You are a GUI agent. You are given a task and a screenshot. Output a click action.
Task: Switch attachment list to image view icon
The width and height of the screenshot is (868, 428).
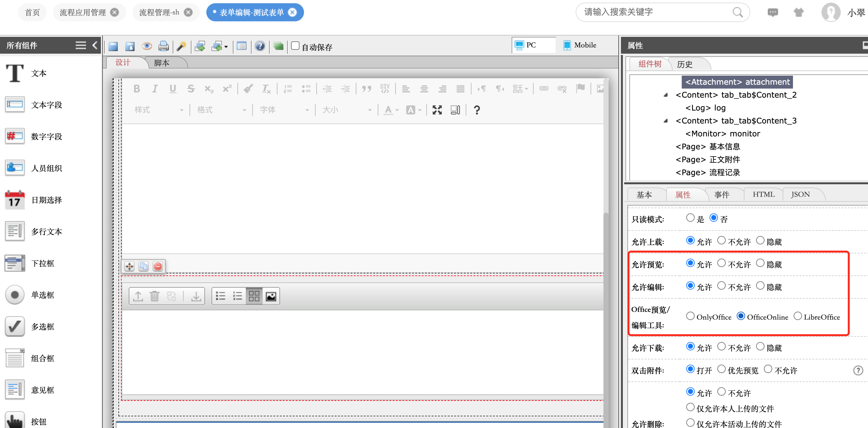click(271, 296)
